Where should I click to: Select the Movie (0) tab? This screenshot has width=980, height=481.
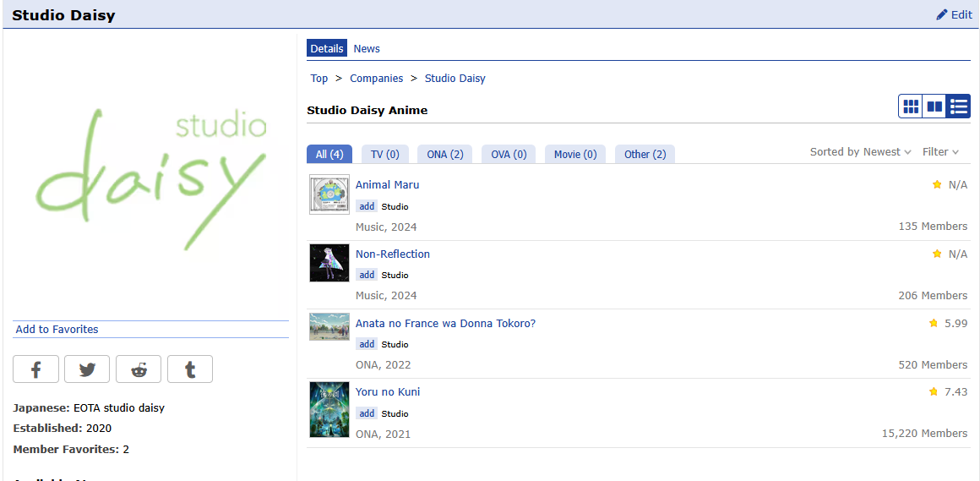575,155
